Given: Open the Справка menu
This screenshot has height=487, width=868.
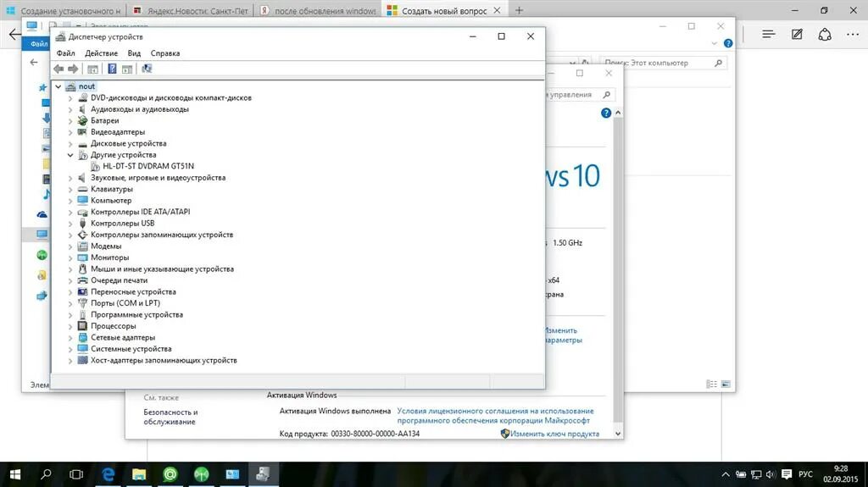Looking at the screenshot, I should tap(165, 53).
